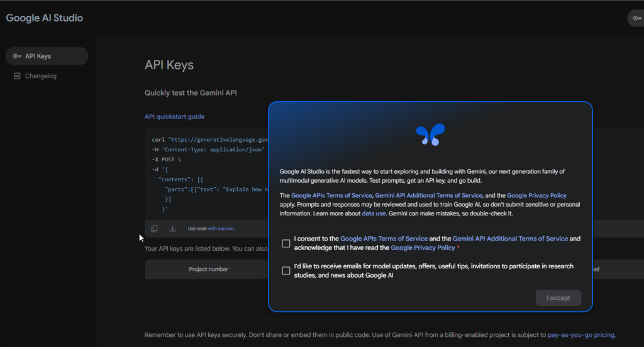Click the Changelog list icon

coord(17,76)
